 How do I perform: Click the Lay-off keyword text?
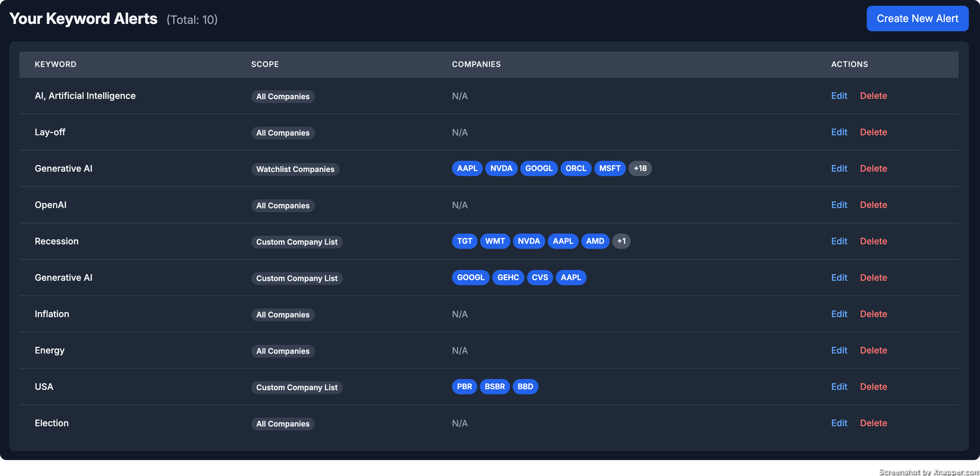point(50,132)
